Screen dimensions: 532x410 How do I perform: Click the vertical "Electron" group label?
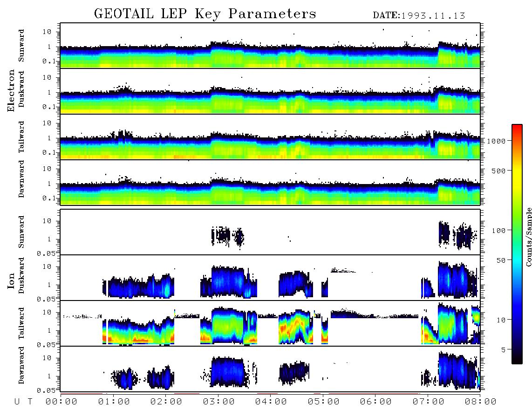[11, 90]
